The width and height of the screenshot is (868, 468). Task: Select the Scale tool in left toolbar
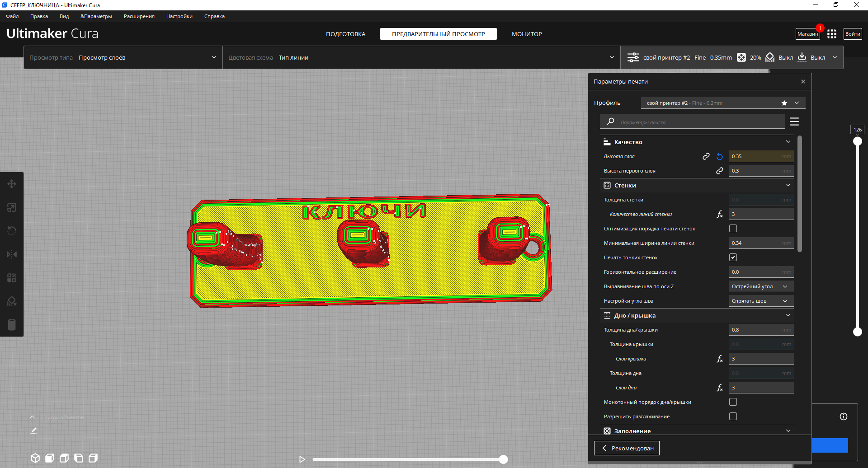coord(12,207)
